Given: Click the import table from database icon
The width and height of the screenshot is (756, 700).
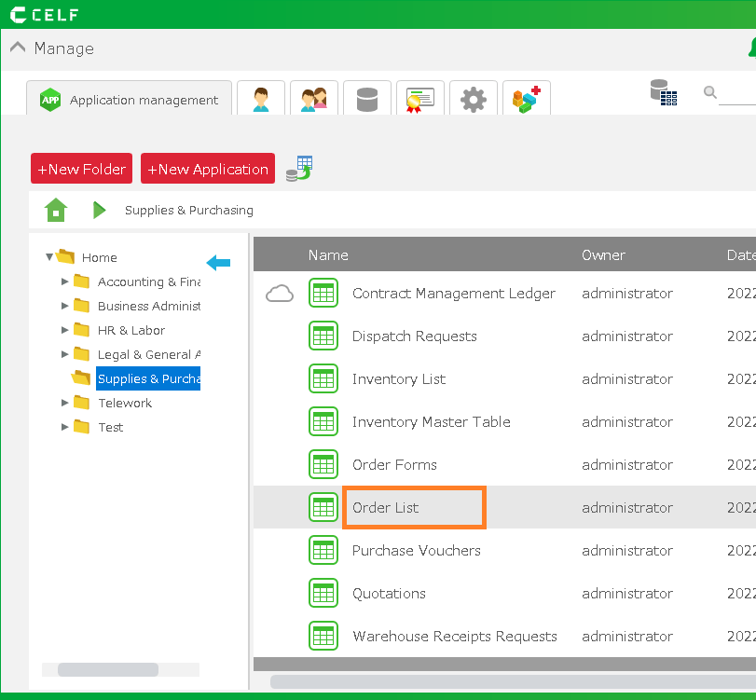Looking at the screenshot, I should point(299,169).
